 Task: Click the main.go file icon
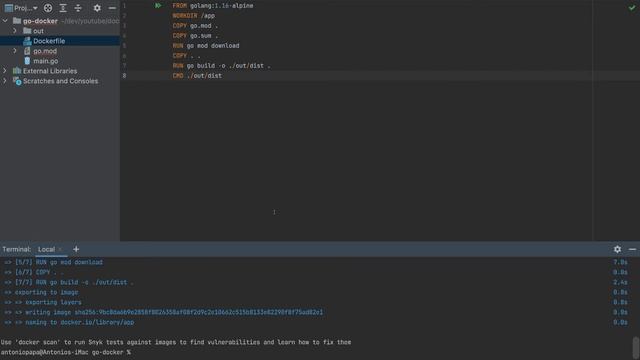click(27, 61)
